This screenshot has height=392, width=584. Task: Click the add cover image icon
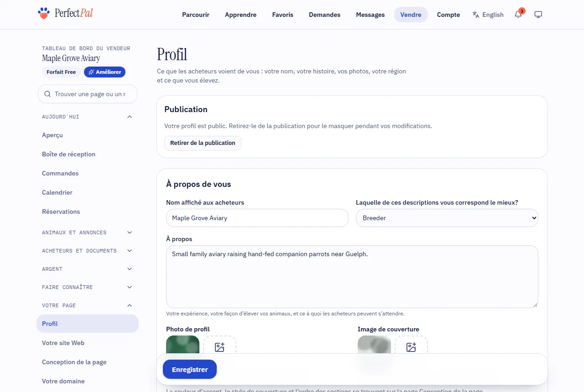pyautogui.click(x=411, y=347)
